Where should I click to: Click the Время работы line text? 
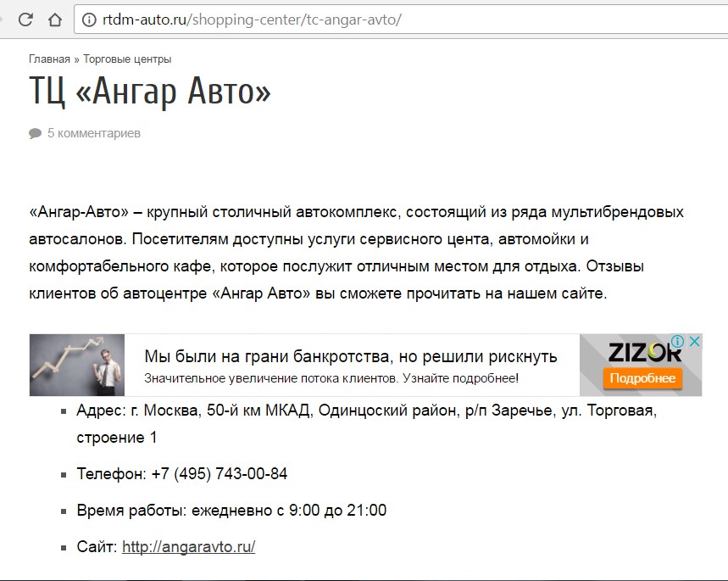(x=231, y=511)
